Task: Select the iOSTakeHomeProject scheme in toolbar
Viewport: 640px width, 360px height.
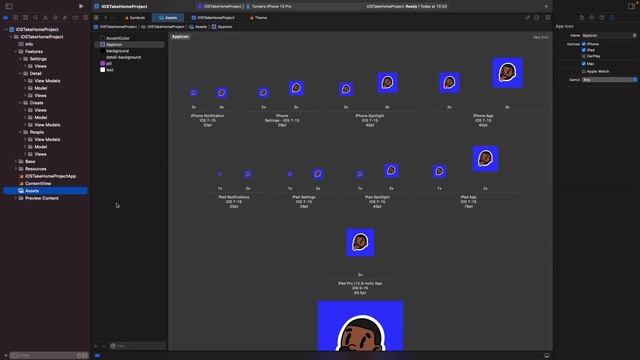Action: 220,6
